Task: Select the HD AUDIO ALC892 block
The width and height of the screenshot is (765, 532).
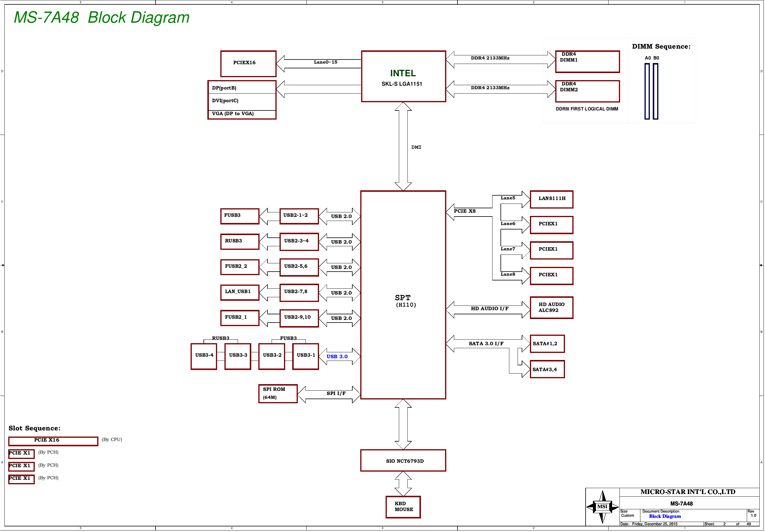Action: [551, 308]
